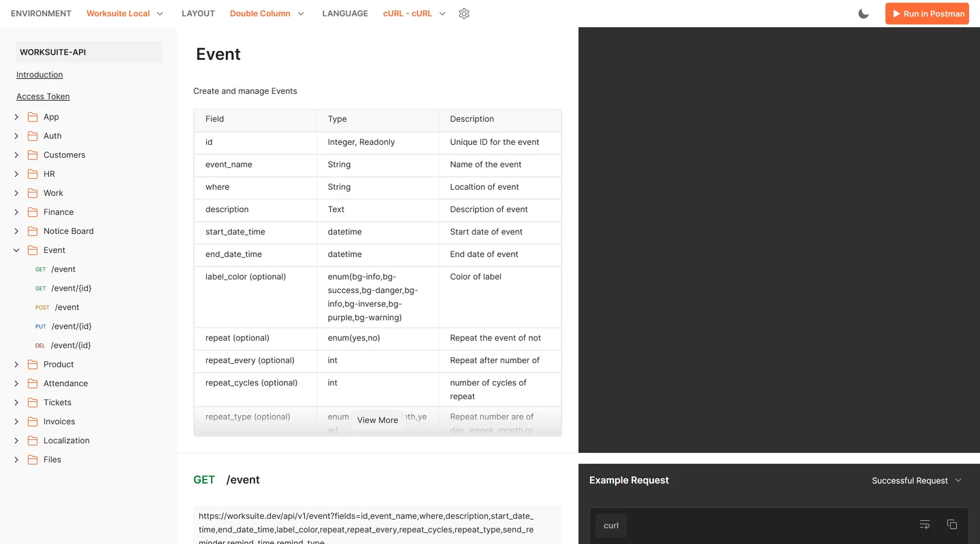Viewport: 980px width, 544px height.
Task: Click the Customers folder icon
Action: point(33,155)
